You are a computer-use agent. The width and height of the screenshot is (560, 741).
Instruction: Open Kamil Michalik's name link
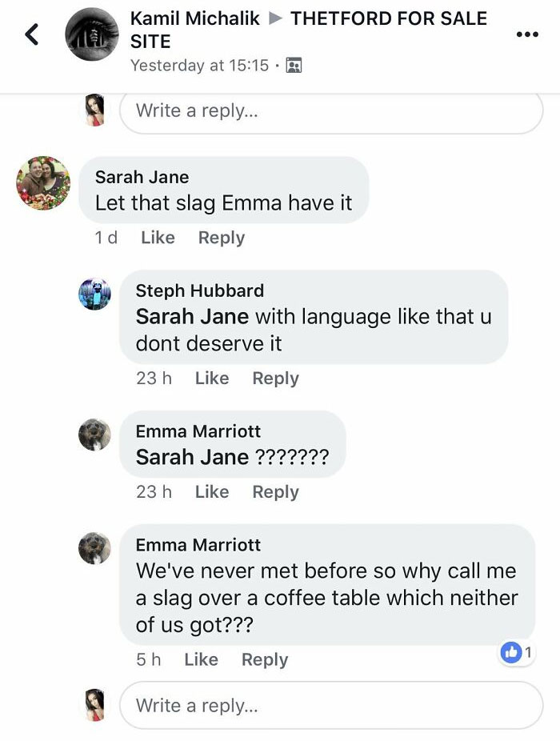click(198, 18)
